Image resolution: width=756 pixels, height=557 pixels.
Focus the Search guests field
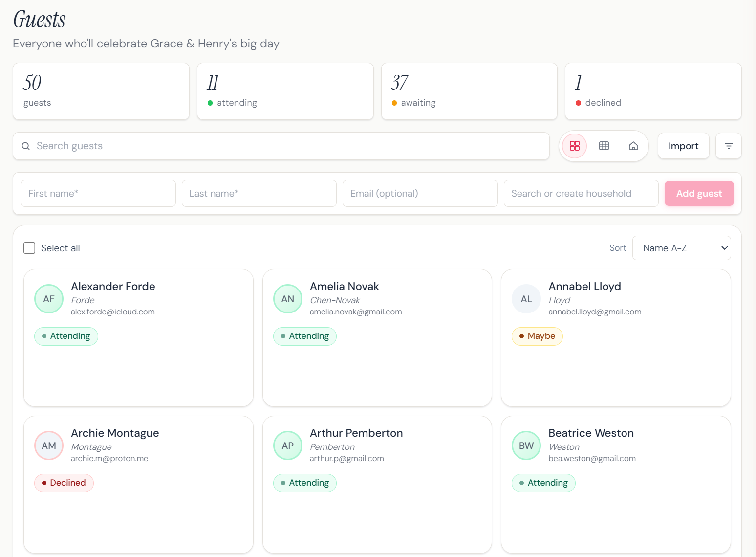click(281, 146)
